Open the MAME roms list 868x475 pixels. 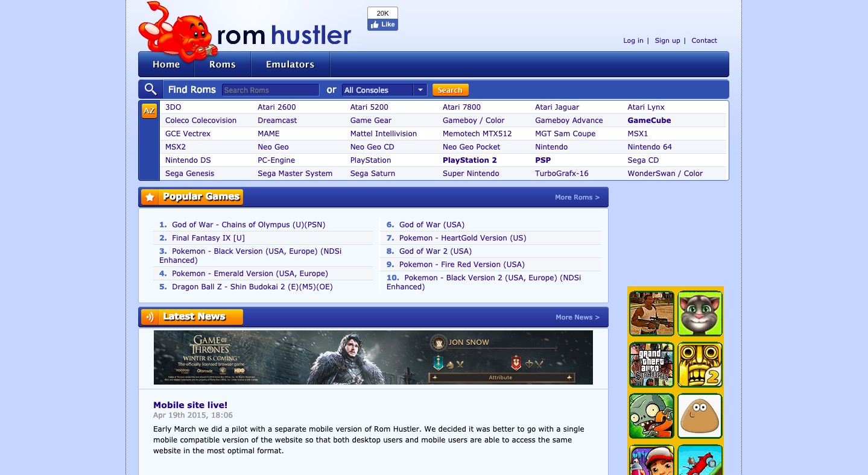(x=268, y=134)
